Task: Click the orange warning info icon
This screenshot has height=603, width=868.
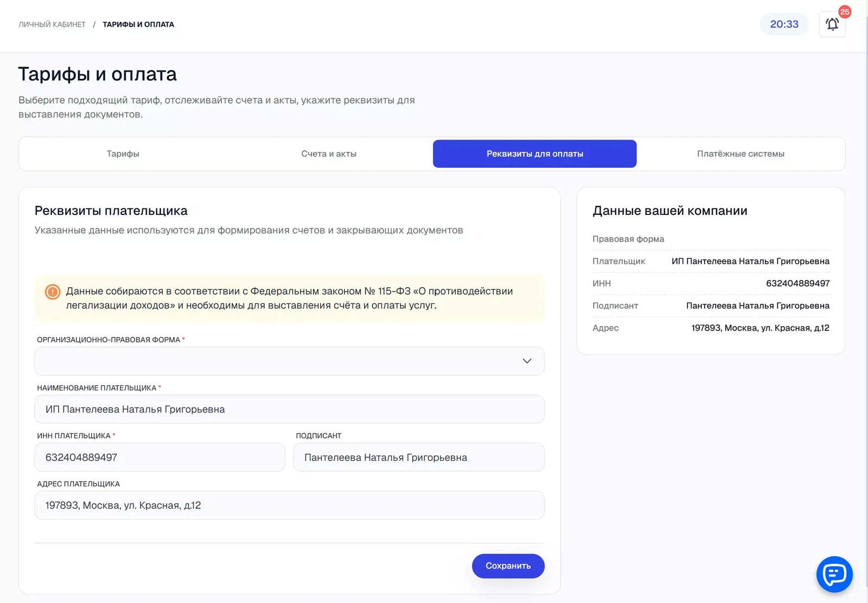Action: tap(53, 292)
